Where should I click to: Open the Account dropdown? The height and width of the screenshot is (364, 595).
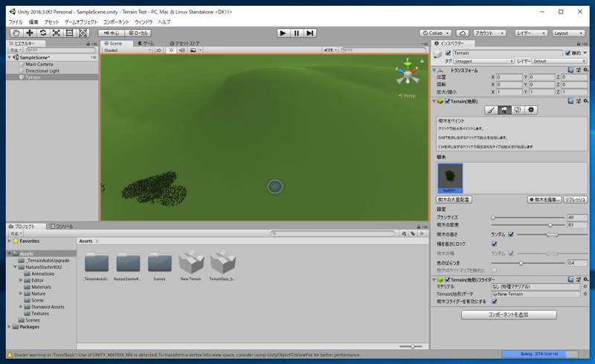(x=490, y=33)
